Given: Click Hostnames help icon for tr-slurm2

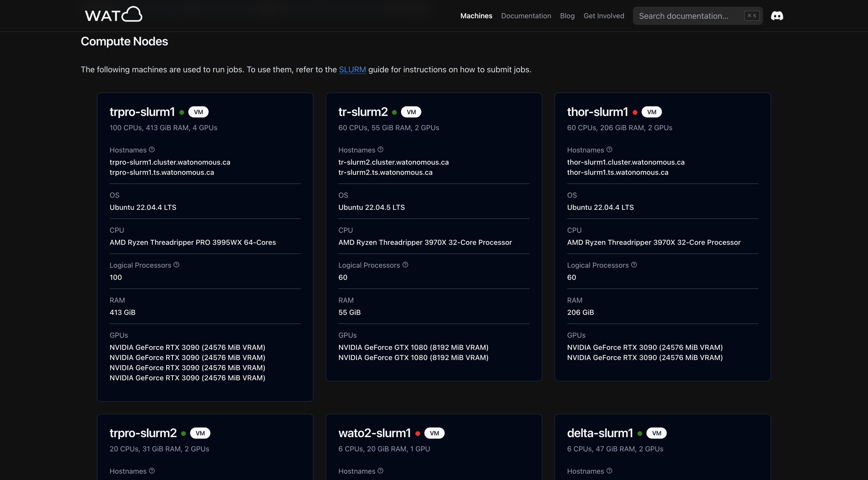Looking at the screenshot, I should pyautogui.click(x=380, y=150).
